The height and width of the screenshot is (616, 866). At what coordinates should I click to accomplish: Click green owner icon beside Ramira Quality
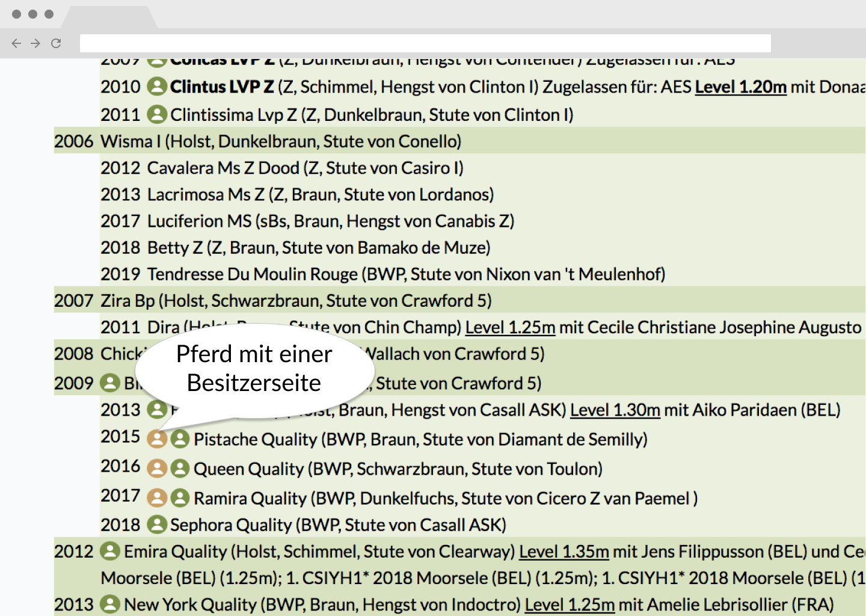point(180,498)
